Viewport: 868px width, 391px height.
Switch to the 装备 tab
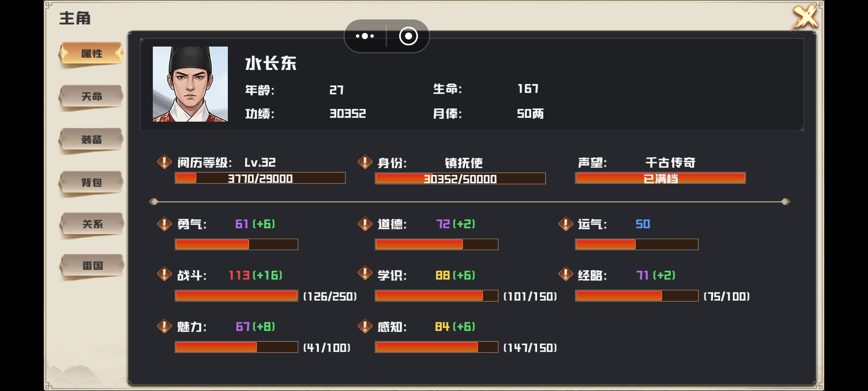pyautogui.click(x=92, y=139)
